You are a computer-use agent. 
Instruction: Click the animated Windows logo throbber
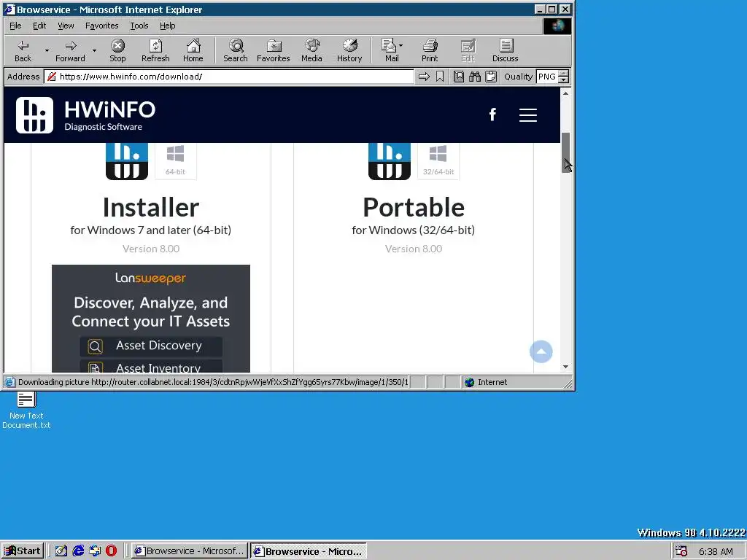(x=557, y=26)
